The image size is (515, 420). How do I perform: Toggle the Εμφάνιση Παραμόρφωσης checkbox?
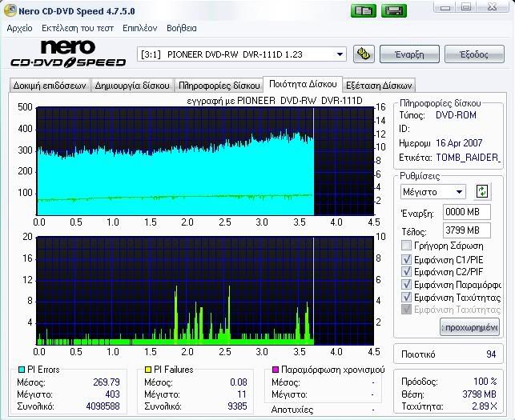click(407, 284)
